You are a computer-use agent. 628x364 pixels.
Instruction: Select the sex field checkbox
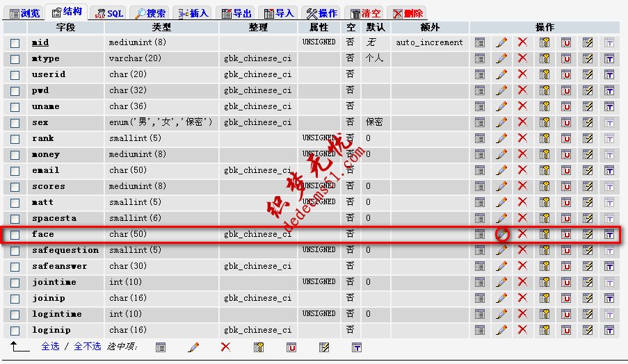[x=15, y=123]
